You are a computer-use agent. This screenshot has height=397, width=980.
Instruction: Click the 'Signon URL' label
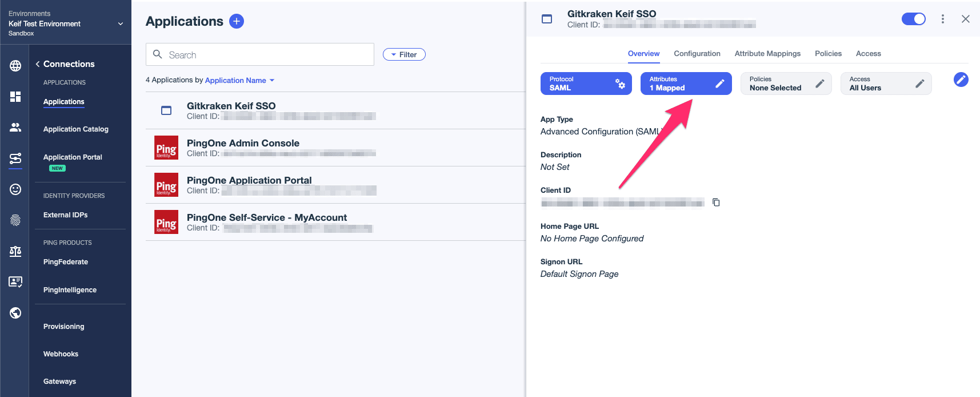pyautogui.click(x=561, y=262)
